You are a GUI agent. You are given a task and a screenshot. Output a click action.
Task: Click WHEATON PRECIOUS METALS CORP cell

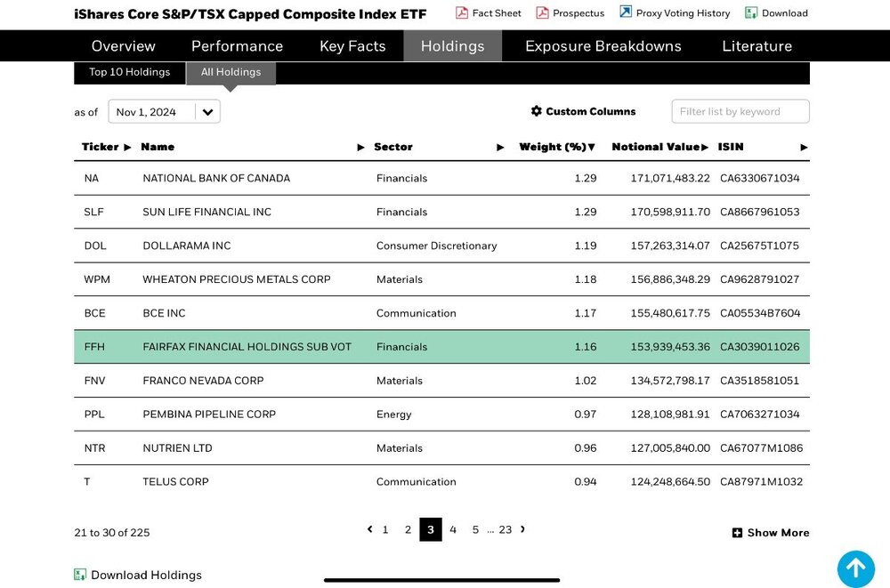pyautogui.click(x=236, y=279)
